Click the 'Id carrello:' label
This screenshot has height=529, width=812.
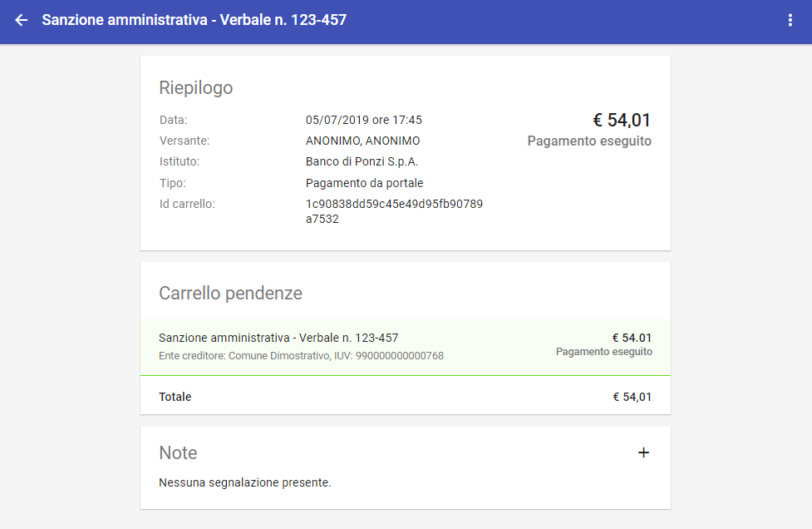click(x=187, y=204)
